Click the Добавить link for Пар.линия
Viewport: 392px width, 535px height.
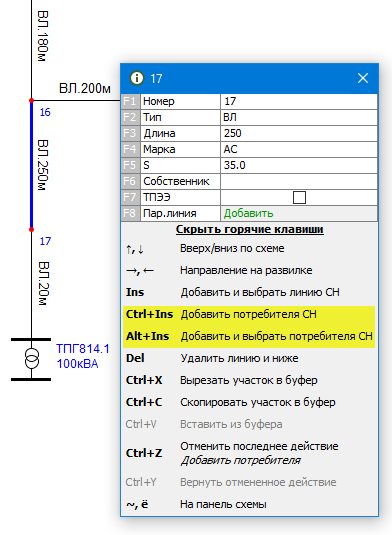[x=248, y=213]
